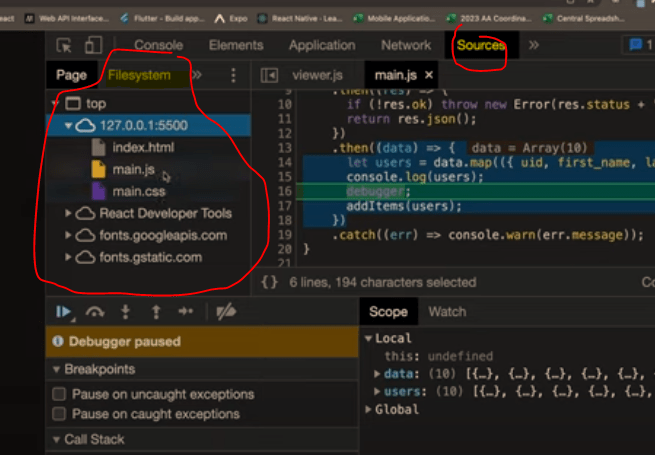Image resolution: width=655 pixels, height=455 pixels.
Task: Enable Pause on caught exceptions
Action: point(59,413)
